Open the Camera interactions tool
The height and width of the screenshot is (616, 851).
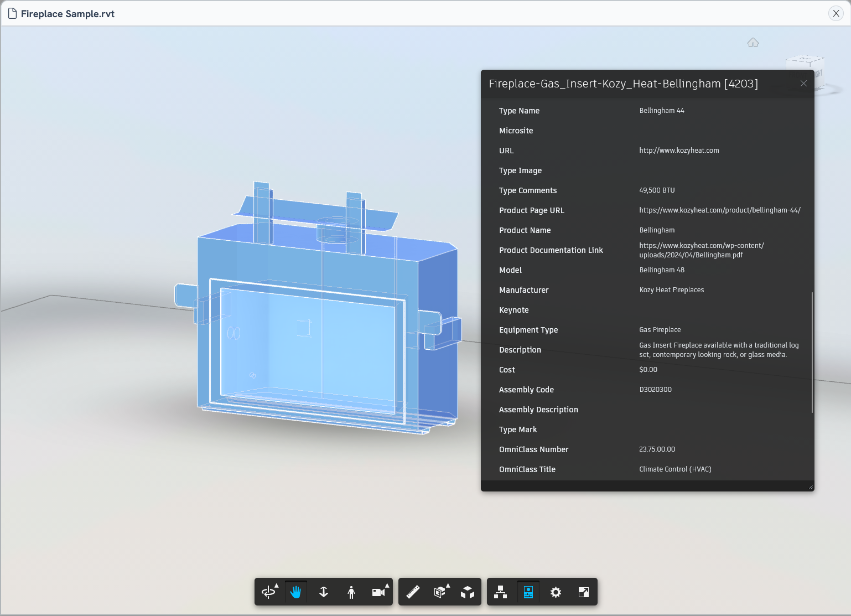coord(378,592)
